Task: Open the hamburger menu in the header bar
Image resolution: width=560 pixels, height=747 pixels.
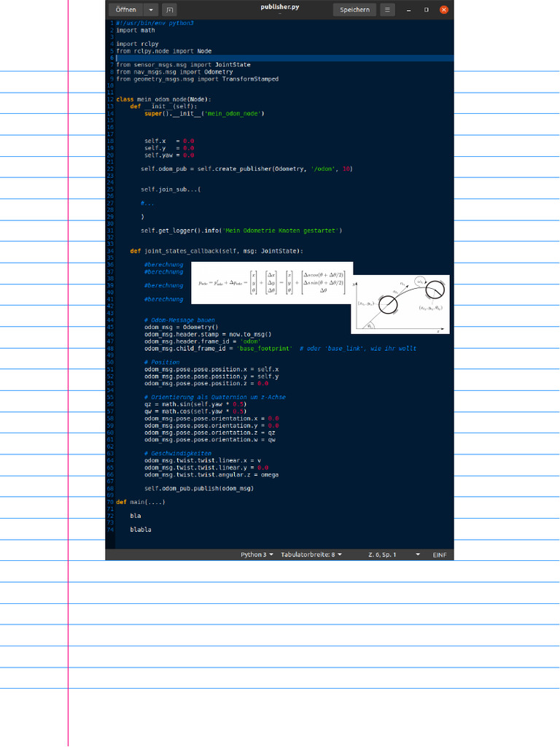Action: tap(387, 9)
